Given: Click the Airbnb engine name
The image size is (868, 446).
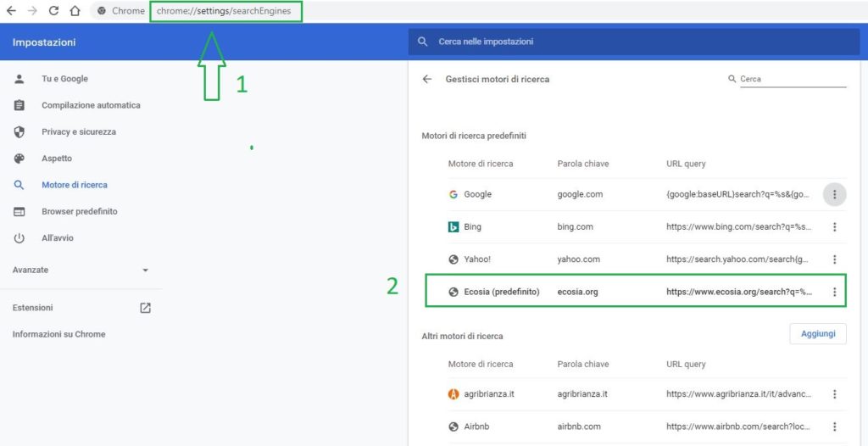Looking at the screenshot, I should coord(476,426).
